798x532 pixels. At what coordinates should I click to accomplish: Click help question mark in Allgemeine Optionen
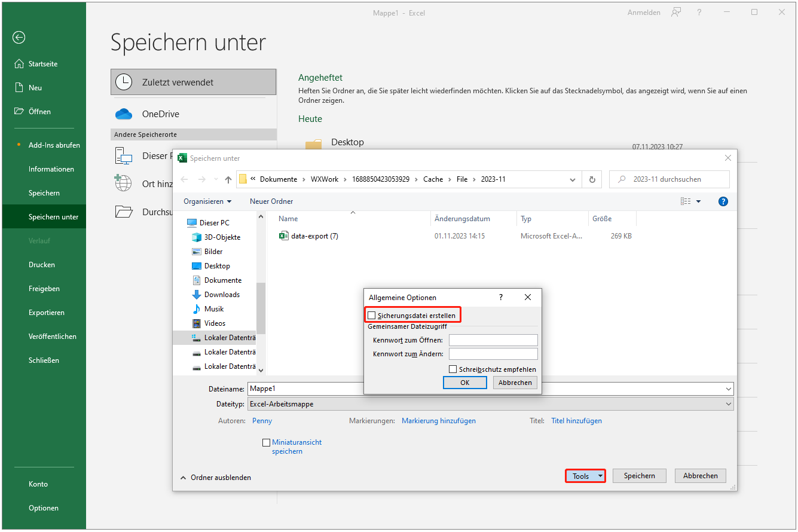coord(501,297)
